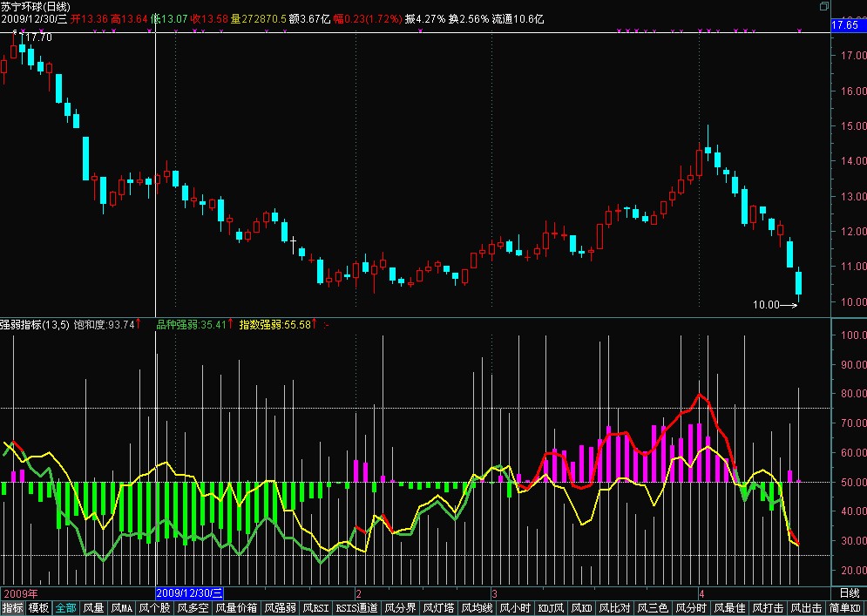Viewport: 867px width, 616px height.
Task: Click the amplitude value 振4.27%
Action: point(424,19)
